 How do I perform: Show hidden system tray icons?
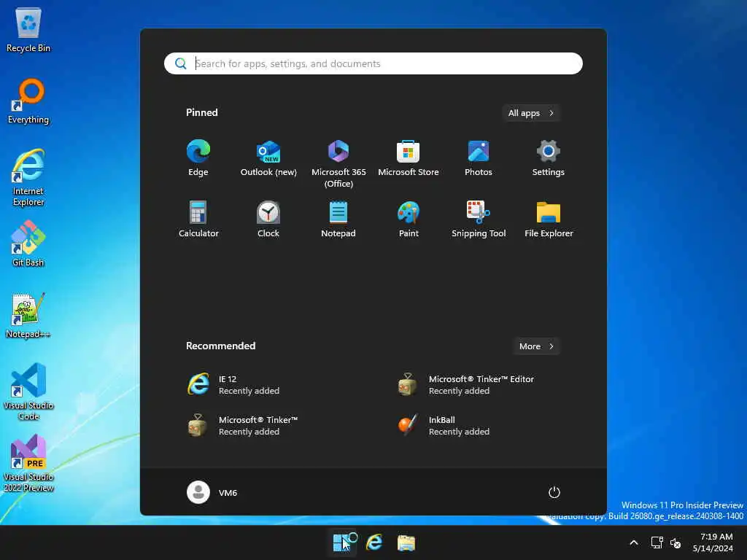point(634,542)
